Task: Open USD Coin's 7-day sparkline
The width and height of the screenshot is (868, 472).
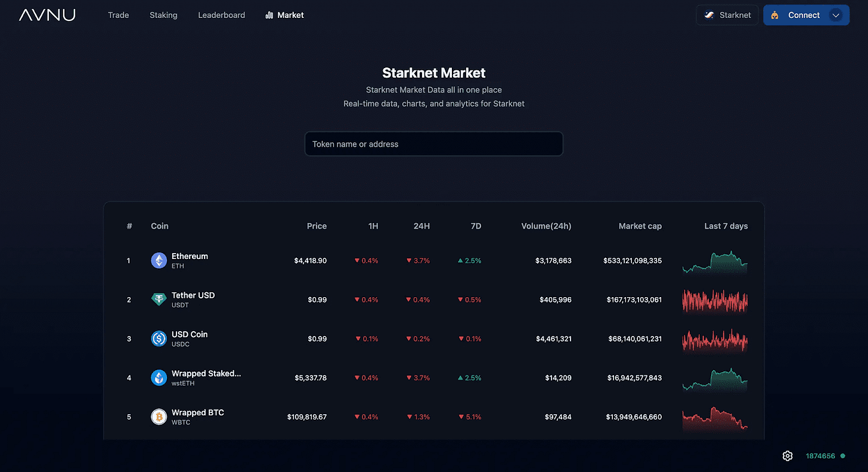Action: point(715,340)
